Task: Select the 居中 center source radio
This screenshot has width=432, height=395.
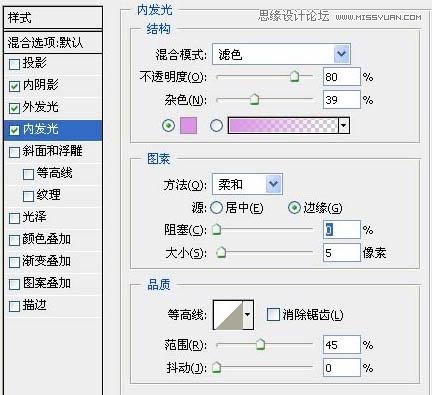Action: (x=216, y=208)
